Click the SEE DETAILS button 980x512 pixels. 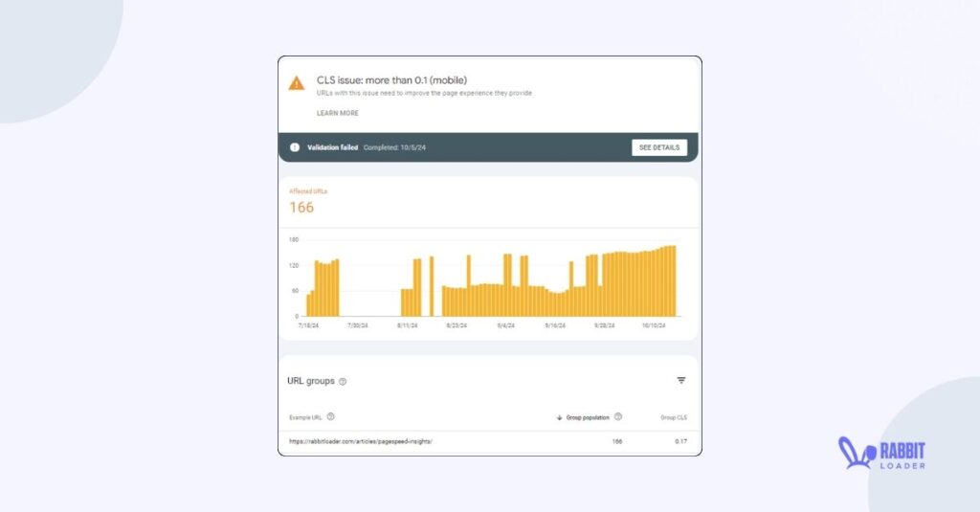tap(659, 147)
